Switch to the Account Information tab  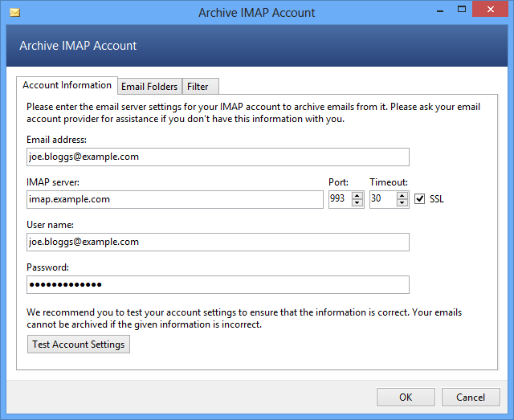click(x=67, y=85)
